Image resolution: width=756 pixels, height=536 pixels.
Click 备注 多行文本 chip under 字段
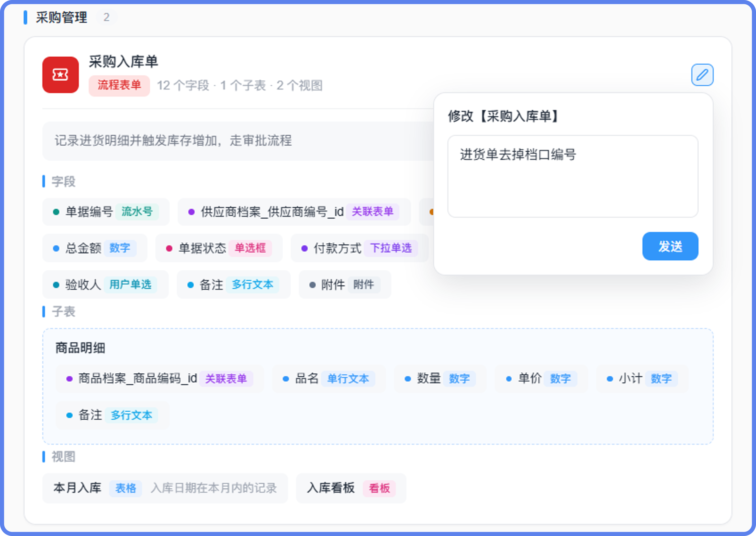[x=233, y=284]
